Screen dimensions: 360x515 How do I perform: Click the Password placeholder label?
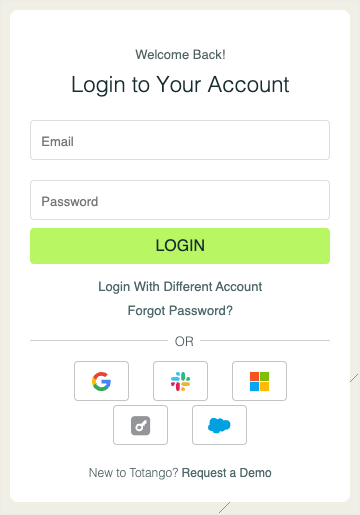[x=70, y=201]
